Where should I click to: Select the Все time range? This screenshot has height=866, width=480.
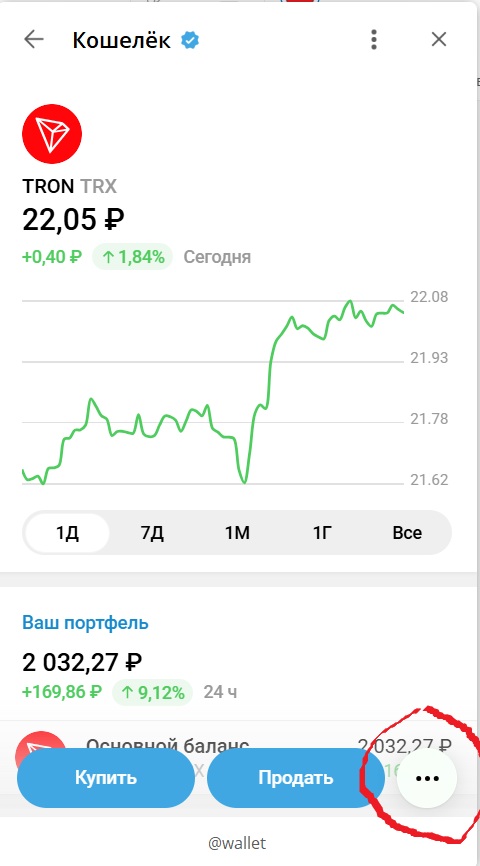[407, 533]
